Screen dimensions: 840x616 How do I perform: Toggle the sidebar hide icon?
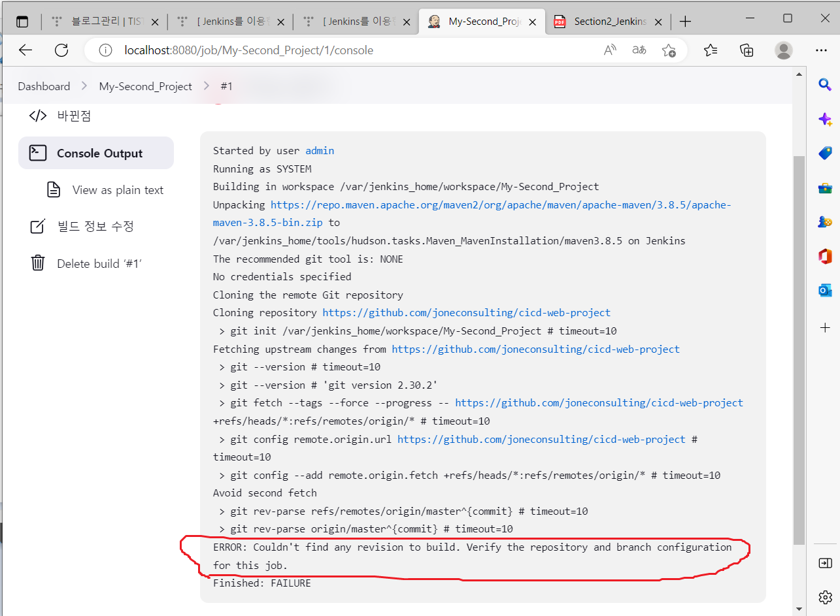[x=825, y=563]
